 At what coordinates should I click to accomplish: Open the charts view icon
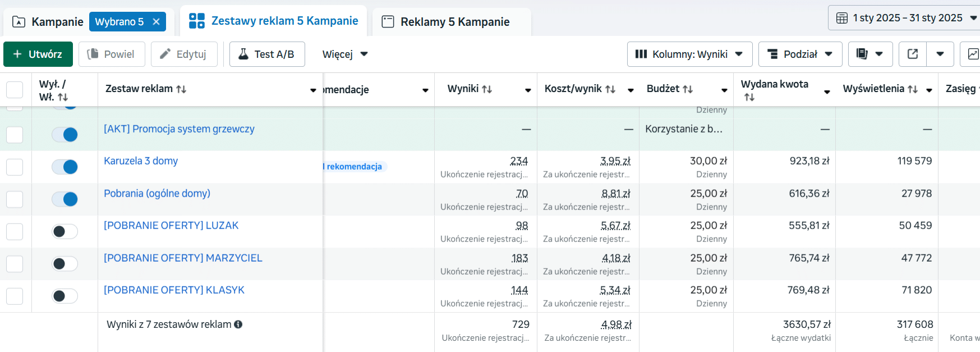click(x=973, y=54)
